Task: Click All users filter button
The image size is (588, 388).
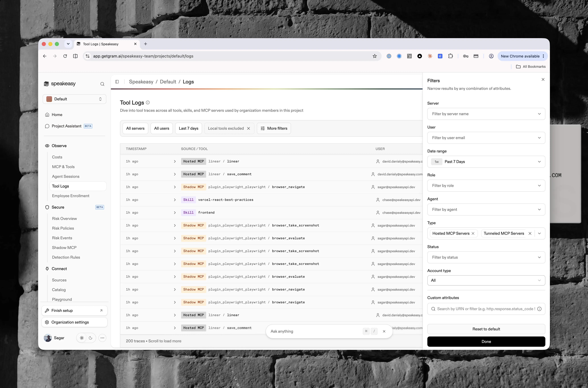Action: point(162,128)
